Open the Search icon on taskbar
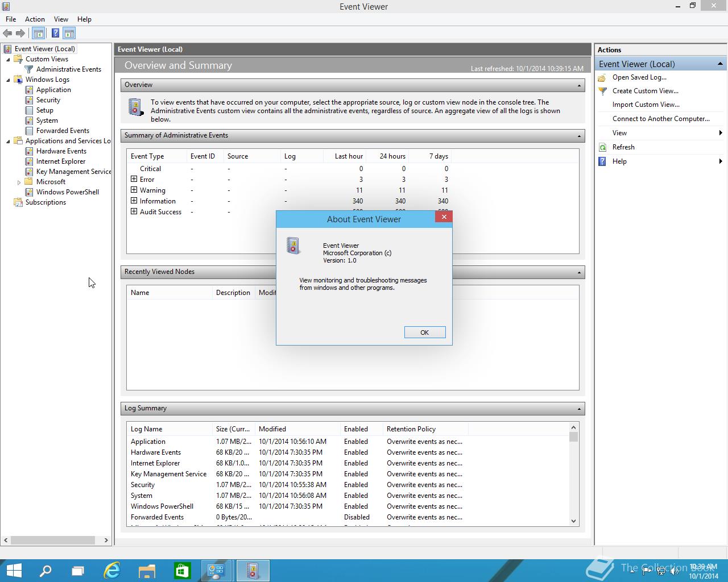 (x=45, y=570)
